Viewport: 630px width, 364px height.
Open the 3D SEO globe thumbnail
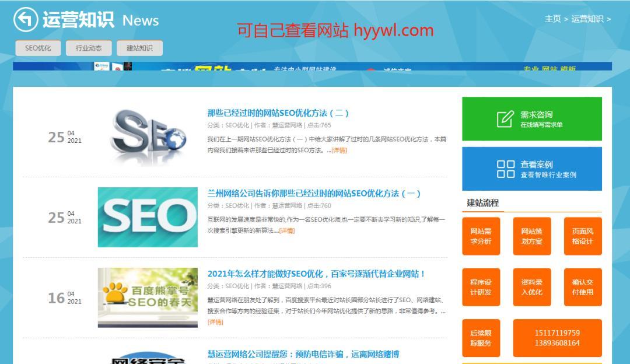148,136
